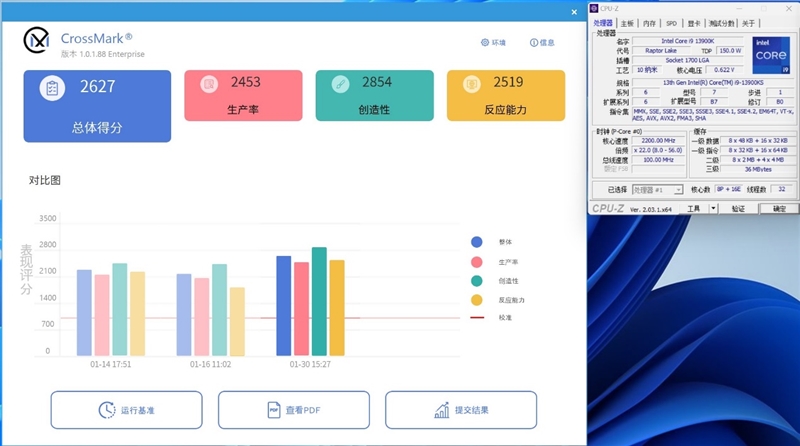Switch to the 处理器 tab in CPU-Z
This screenshot has height=446, width=800.
coord(603,23)
